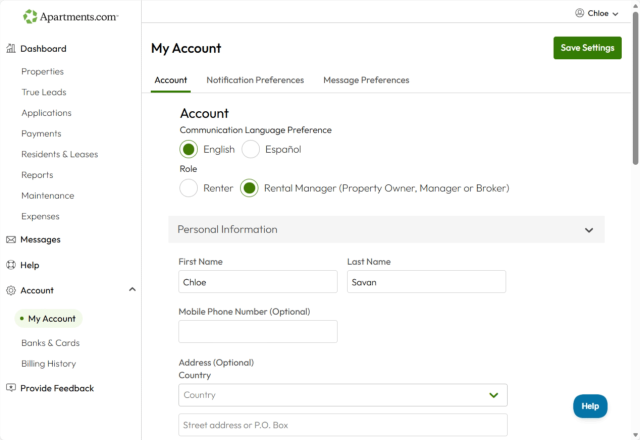This screenshot has width=640, height=440.
Task: Choose the Renter role option
Action: (189, 188)
